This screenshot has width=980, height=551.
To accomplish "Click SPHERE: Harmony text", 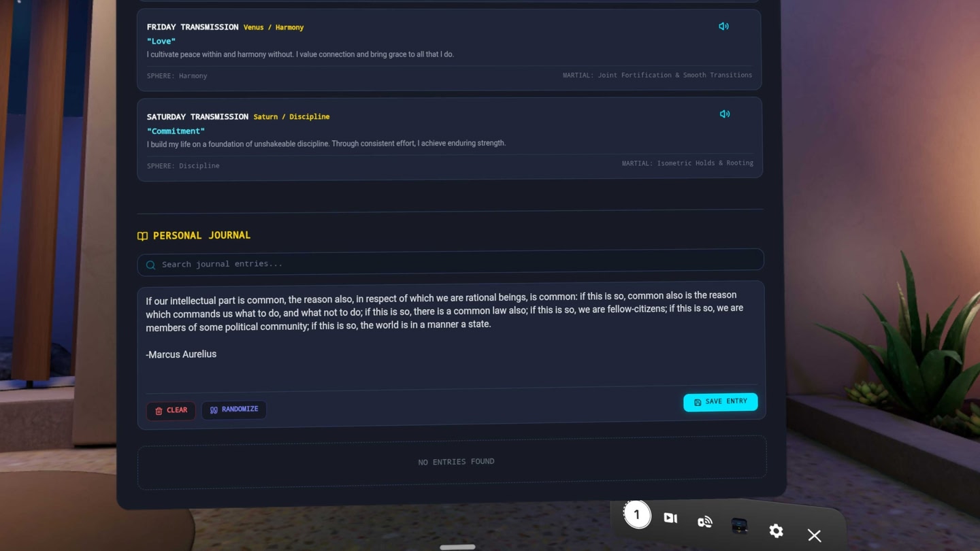I will 177,76.
